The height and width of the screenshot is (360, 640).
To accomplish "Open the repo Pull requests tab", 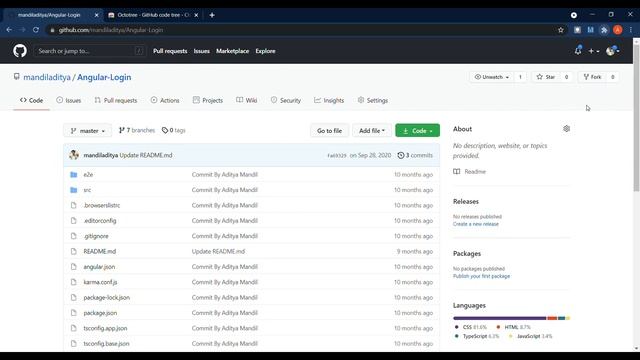I will [116, 100].
